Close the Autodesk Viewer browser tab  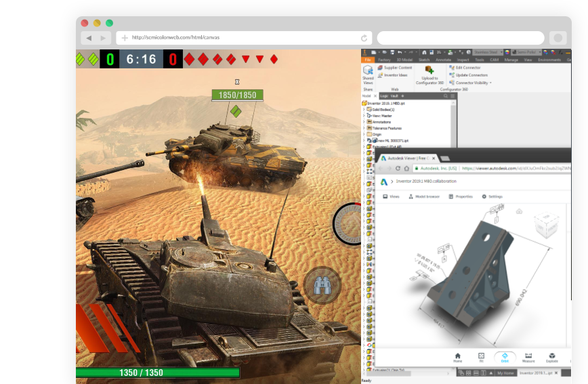tap(434, 158)
